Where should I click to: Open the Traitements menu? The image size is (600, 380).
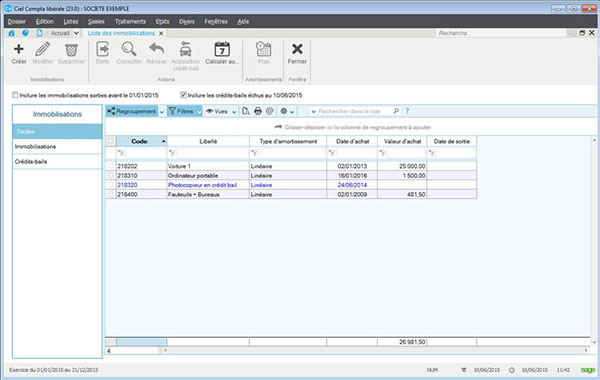130,21
